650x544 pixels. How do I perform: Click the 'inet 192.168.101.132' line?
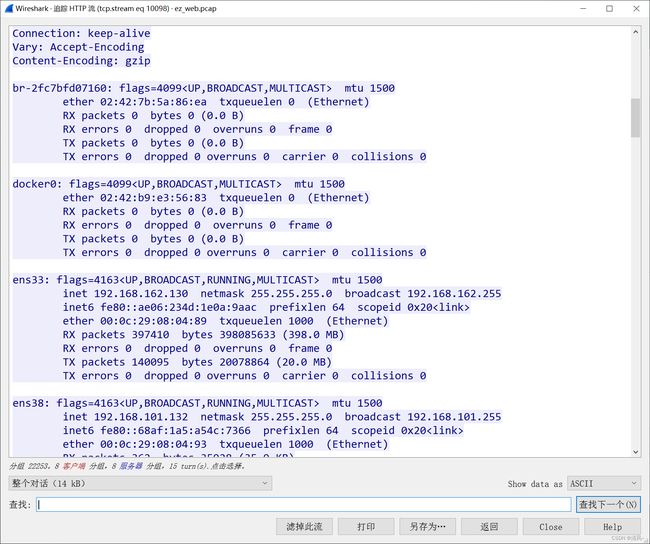point(282,416)
